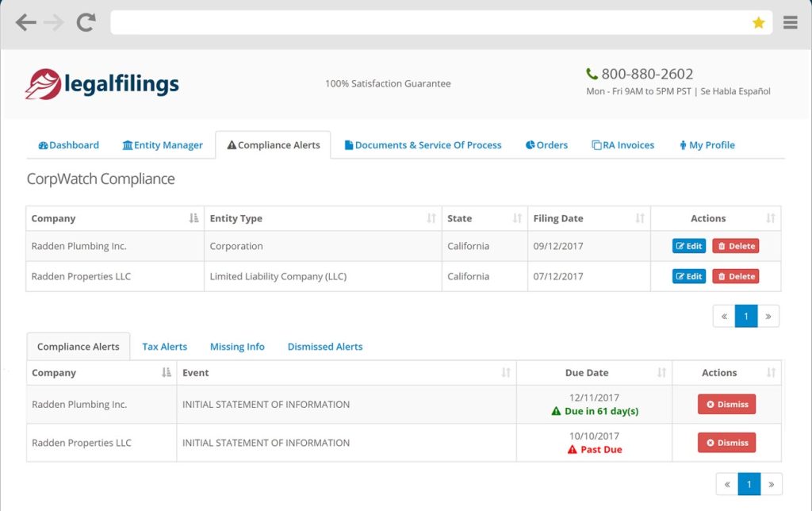Open the browser hamburger menu

(x=790, y=23)
